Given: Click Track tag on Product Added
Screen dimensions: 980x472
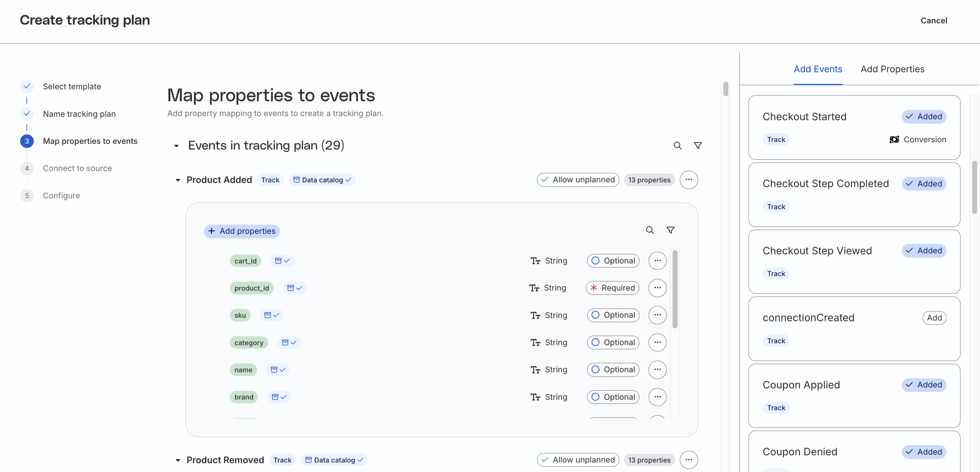Looking at the screenshot, I should (x=270, y=180).
